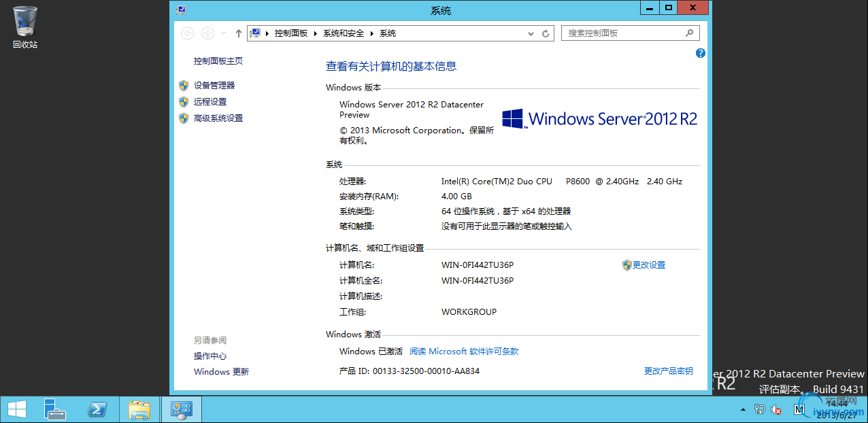The width and height of the screenshot is (868, 423).
Task: Open 阅读 Microsoft 软件许可条款 link
Action: 464,352
